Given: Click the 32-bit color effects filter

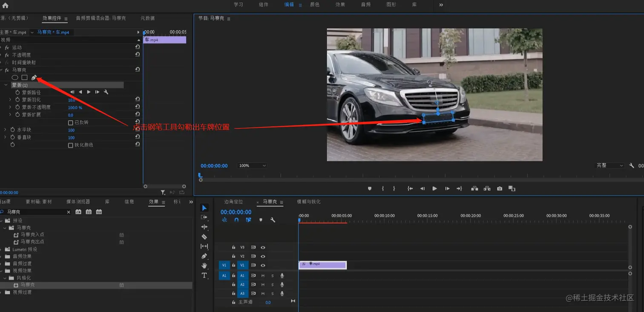Looking at the screenshot, I should point(89,212).
